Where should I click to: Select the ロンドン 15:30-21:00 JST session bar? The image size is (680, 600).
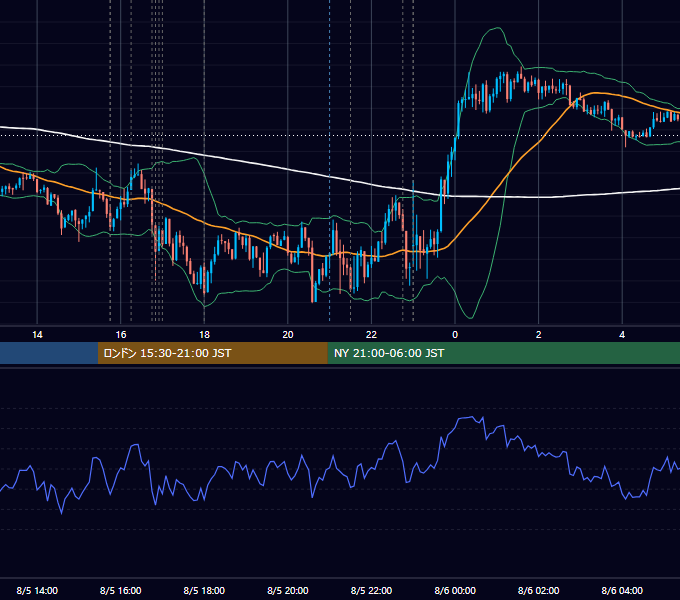[x=212, y=353]
